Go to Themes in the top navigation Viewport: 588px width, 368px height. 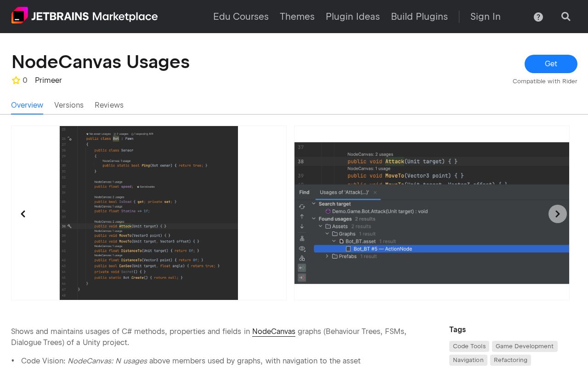(297, 17)
